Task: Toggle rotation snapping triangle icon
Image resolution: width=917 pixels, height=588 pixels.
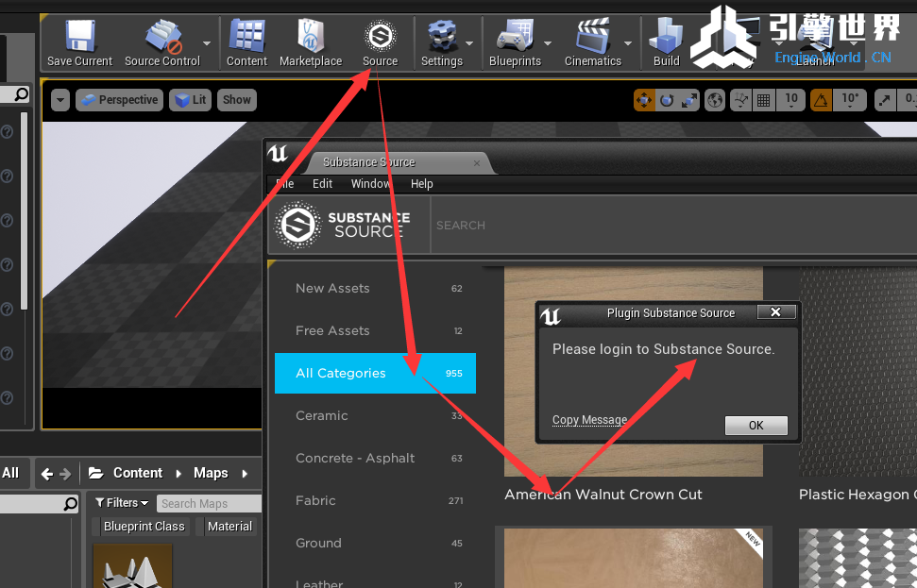Action: [x=821, y=100]
